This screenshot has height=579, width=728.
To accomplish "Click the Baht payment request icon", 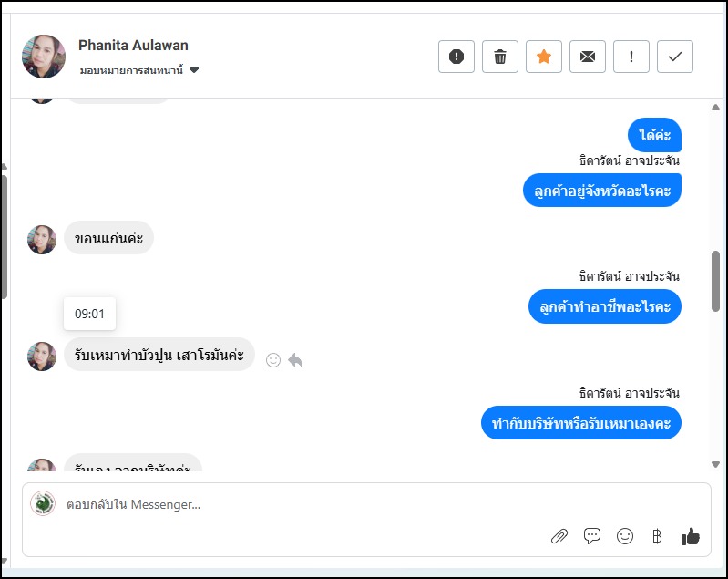I will 657,536.
